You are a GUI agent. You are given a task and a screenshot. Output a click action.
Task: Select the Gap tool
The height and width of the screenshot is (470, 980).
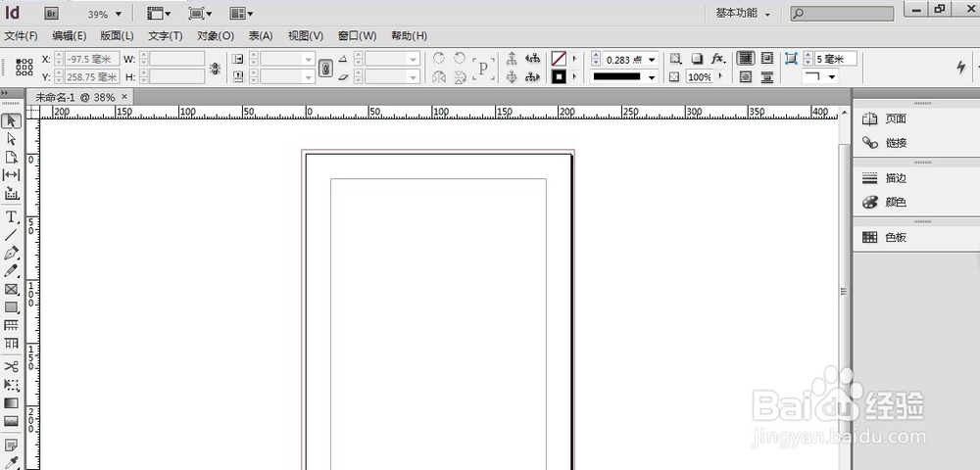[x=11, y=174]
